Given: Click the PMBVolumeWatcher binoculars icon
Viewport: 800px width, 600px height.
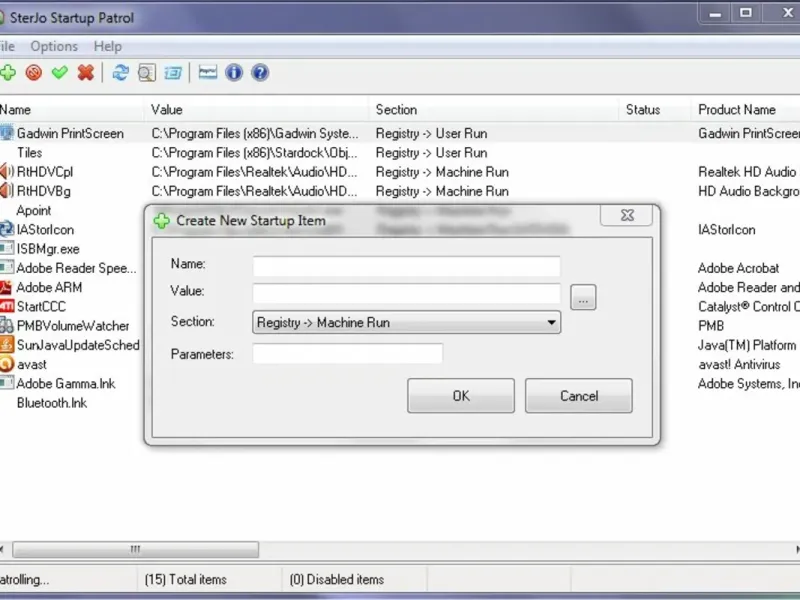Looking at the screenshot, I should pyautogui.click(x=7, y=325).
